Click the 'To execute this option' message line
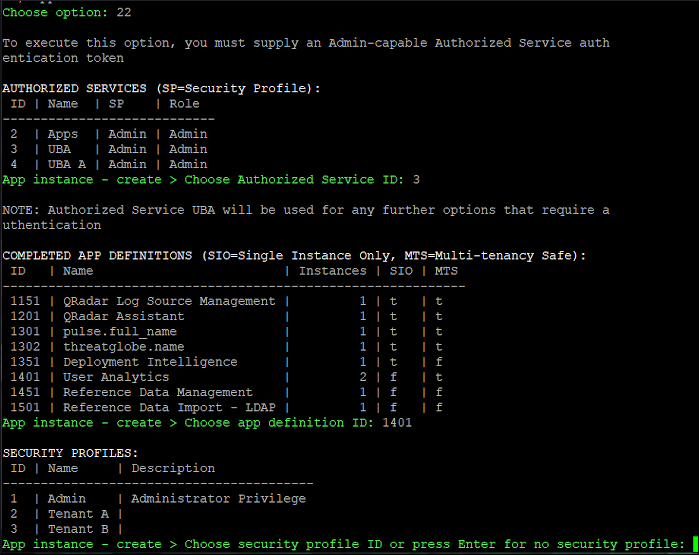 [306, 43]
